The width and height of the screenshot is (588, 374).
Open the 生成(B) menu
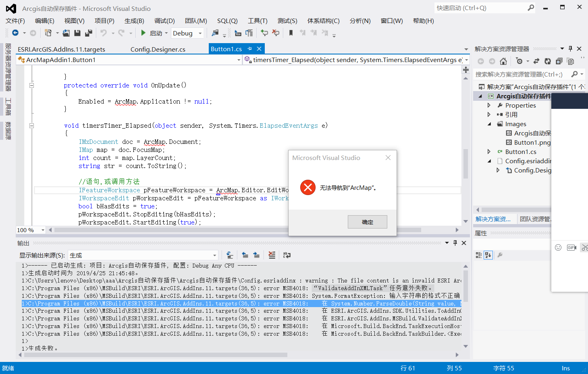(x=134, y=21)
